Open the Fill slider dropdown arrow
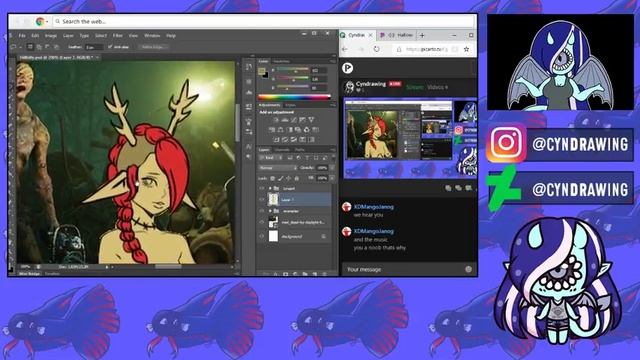The image size is (640, 360). [332, 178]
